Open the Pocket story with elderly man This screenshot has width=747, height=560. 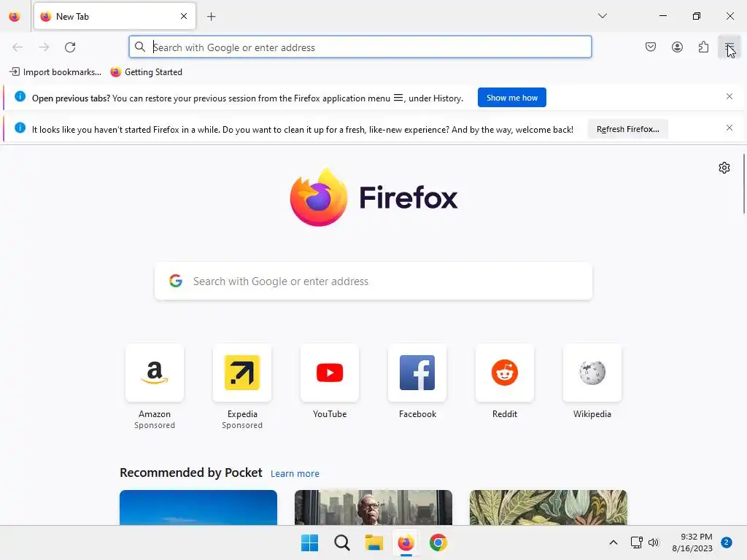click(x=373, y=507)
